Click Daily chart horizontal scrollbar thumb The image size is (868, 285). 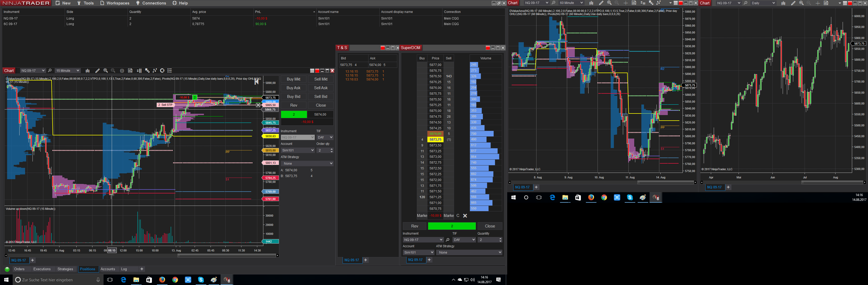click(x=832, y=182)
